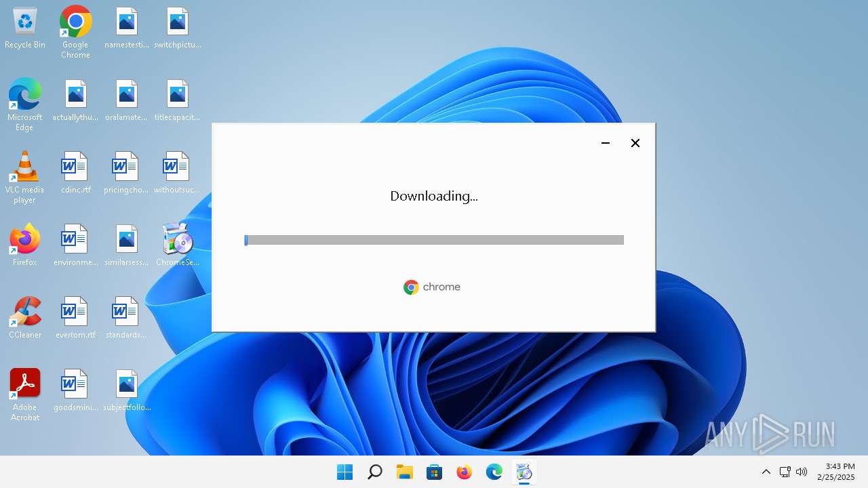The image size is (868, 488).
Task: Select the goodsmini Word document icon
Action: pyautogui.click(x=75, y=390)
